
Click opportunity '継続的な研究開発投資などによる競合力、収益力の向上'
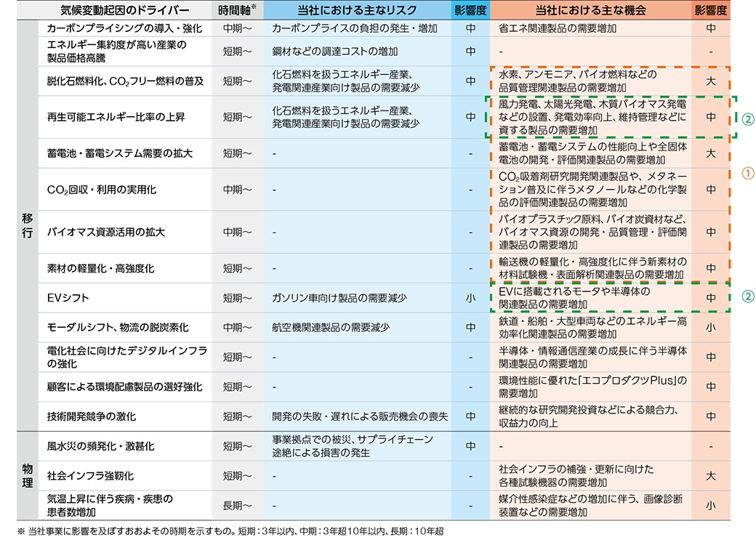pos(590,416)
